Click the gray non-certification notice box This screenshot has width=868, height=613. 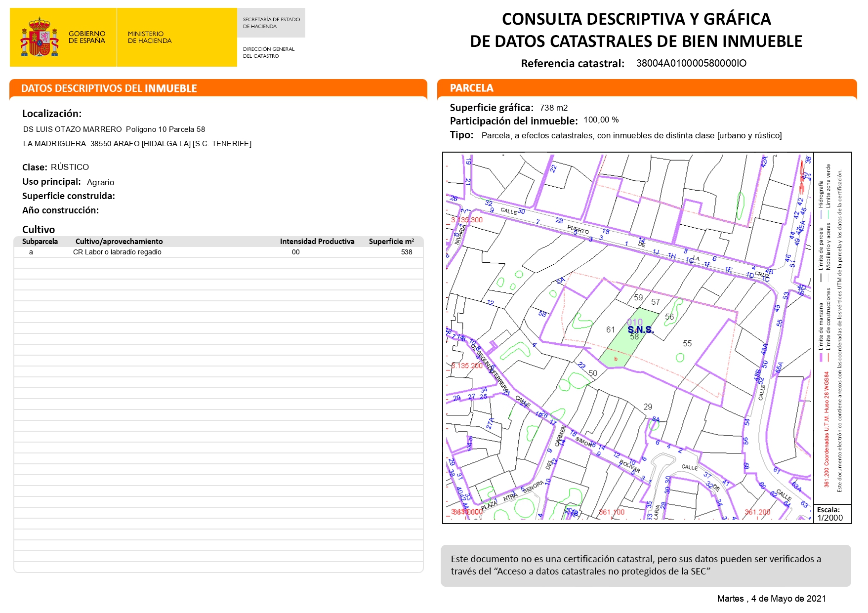click(645, 566)
